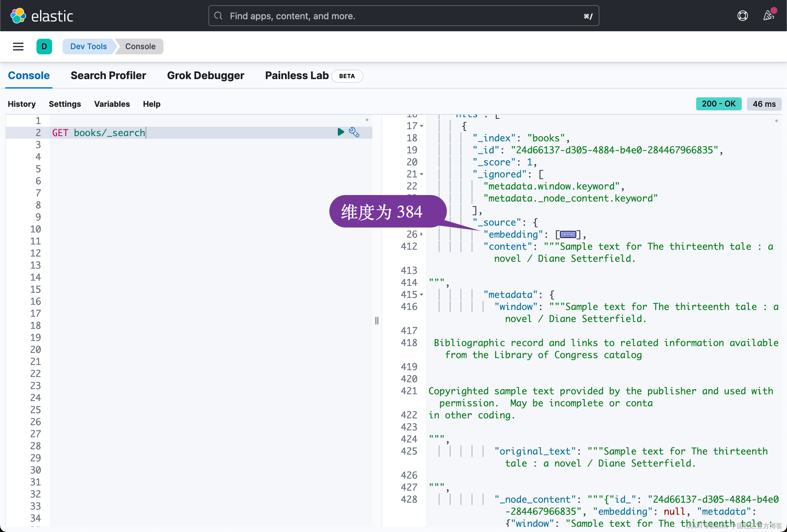Run the books/_search request
Viewport: 787px width, 532px height.
point(340,132)
